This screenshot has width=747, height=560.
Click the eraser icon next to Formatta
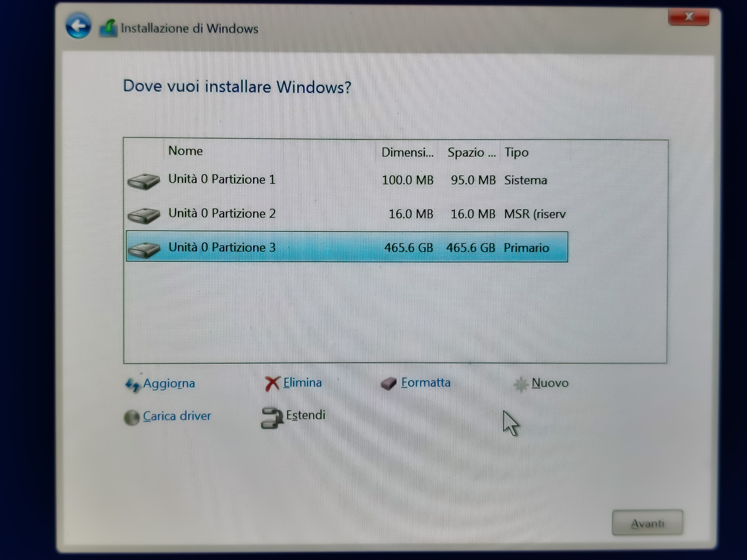(388, 383)
